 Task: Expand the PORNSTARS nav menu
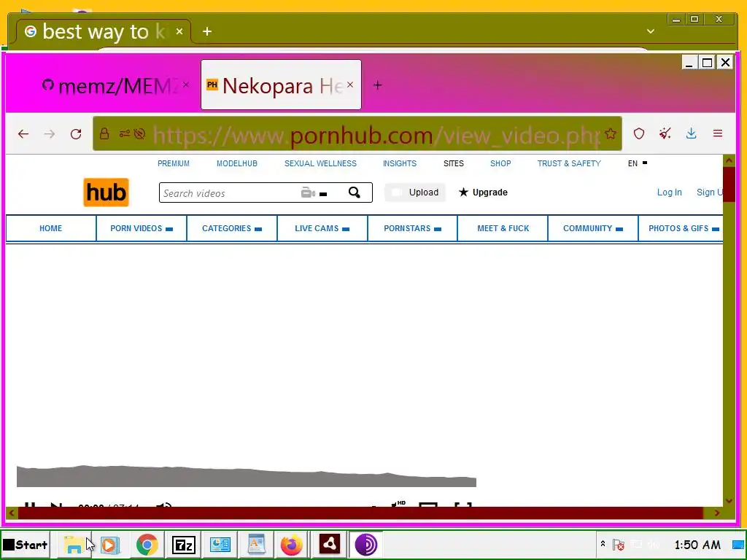pyautogui.click(x=413, y=228)
